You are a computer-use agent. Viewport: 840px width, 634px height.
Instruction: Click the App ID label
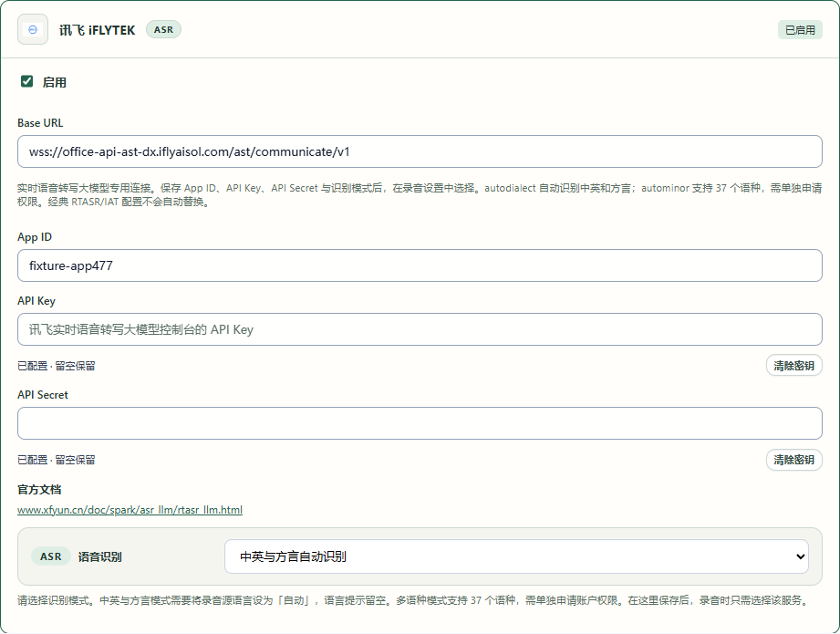point(35,237)
